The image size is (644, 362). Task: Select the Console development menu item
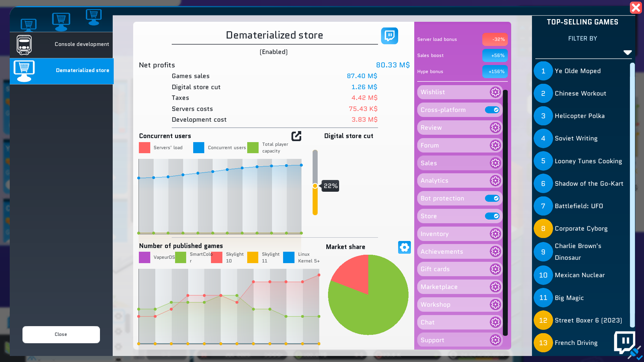(x=61, y=45)
